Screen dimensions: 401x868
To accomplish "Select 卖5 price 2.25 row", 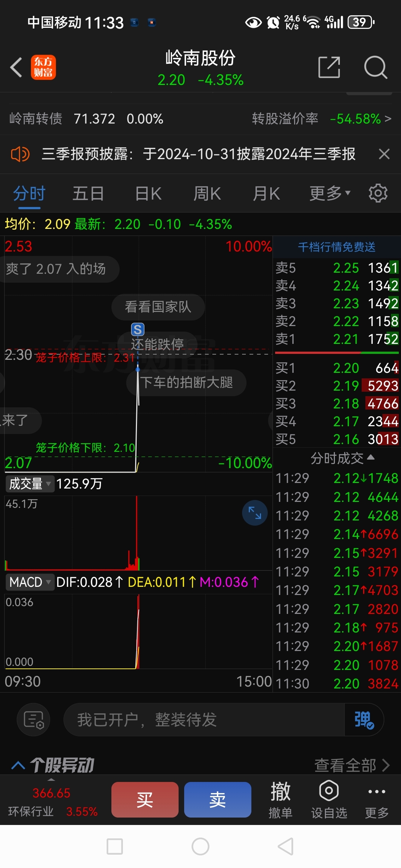I will pos(337,268).
